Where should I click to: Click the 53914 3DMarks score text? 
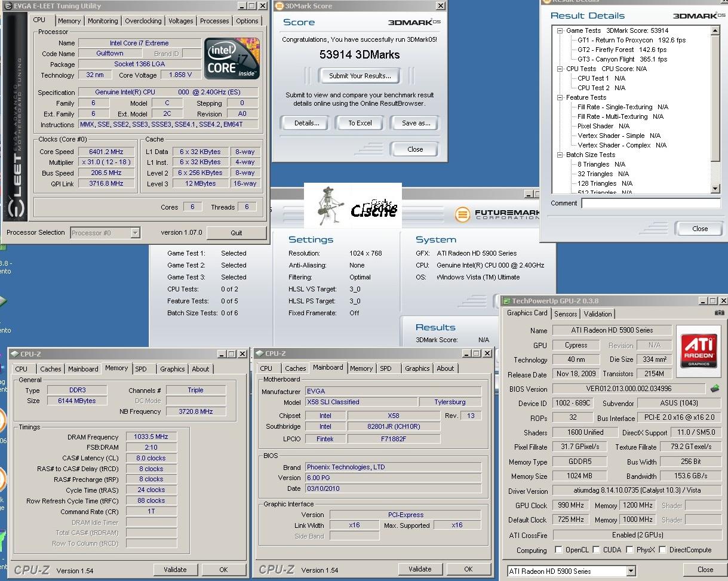[x=360, y=54]
